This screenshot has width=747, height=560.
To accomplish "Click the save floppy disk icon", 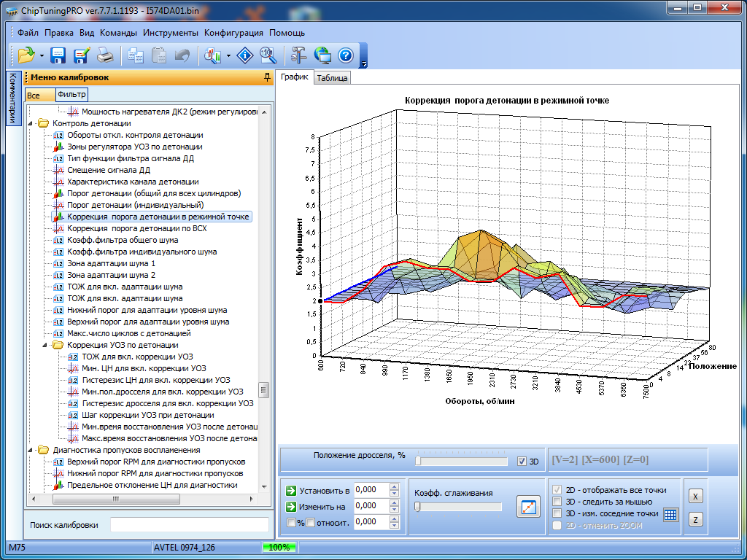I will pyautogui.click(x=58, y=55).
